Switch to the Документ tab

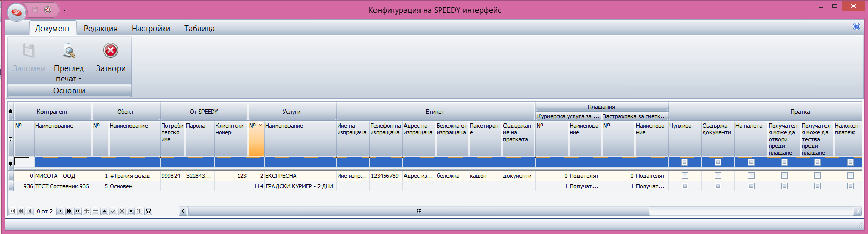pos(52,29)
